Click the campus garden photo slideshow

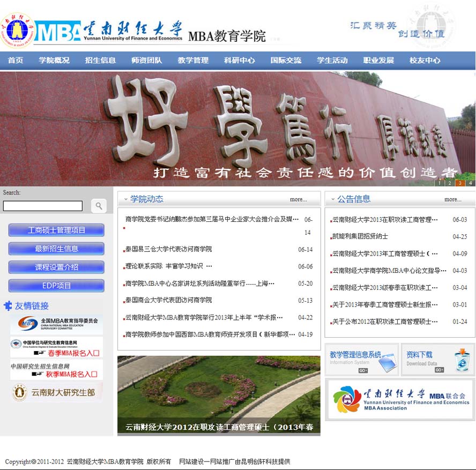point(219,396)
